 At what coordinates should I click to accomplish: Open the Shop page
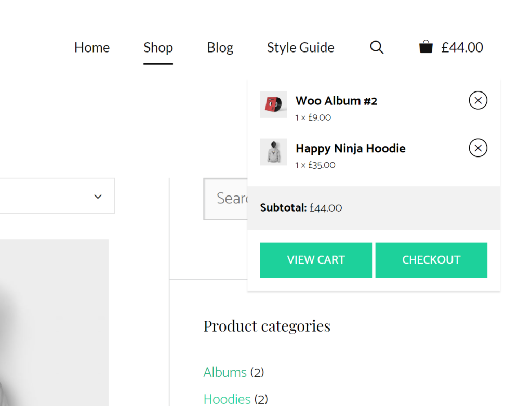158,47
